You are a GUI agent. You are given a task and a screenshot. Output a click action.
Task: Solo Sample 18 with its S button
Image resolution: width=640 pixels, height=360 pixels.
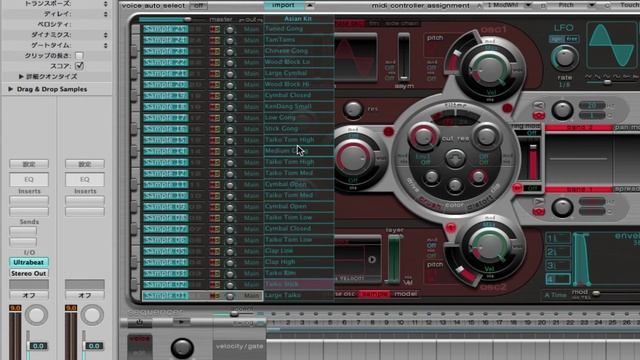pyautogui.click(x=217, y=107)
